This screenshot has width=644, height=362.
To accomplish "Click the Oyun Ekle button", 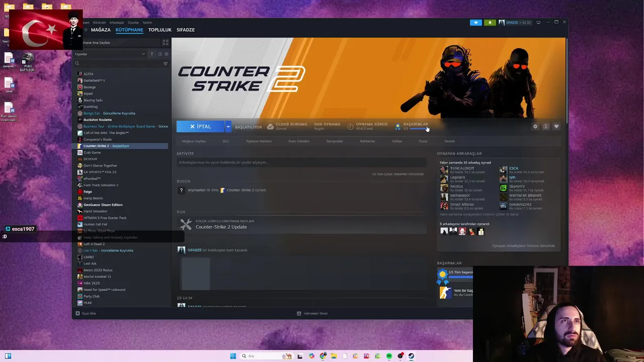I will click(x=86, y=313).
